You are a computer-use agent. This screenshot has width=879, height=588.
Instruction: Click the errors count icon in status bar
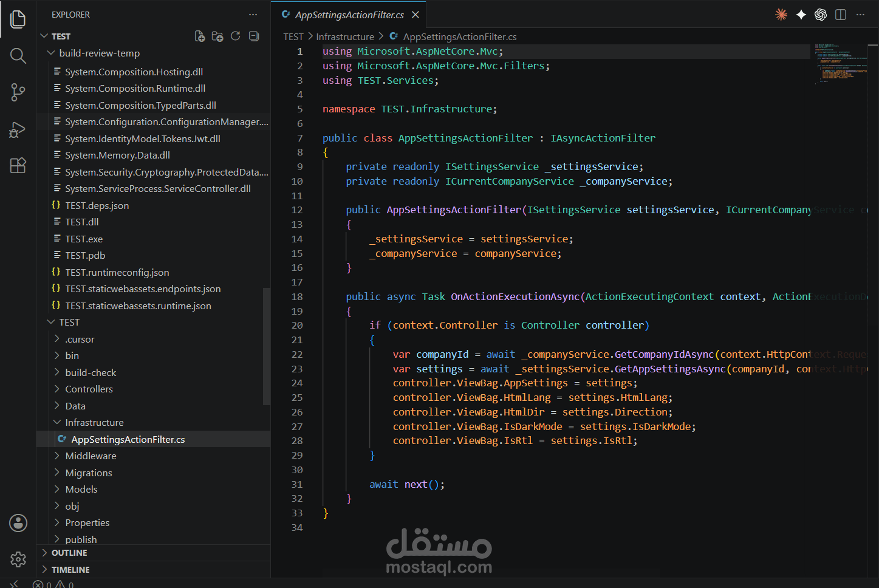(42, 585)
